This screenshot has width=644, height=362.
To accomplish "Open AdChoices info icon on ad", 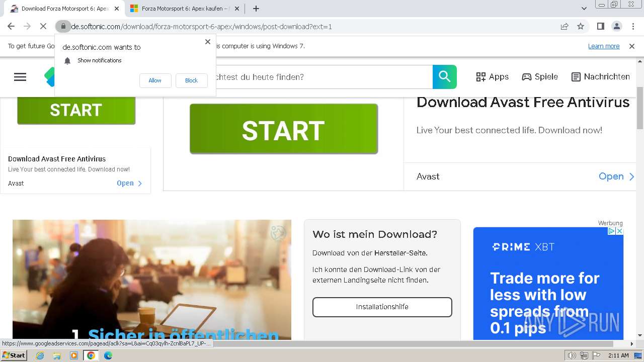I will click(612, 231).
